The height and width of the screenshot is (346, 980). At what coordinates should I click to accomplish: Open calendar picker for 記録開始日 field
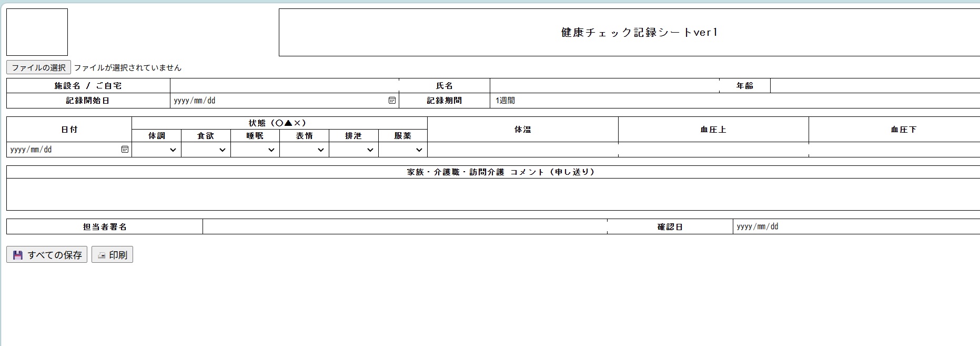(392, 101)
